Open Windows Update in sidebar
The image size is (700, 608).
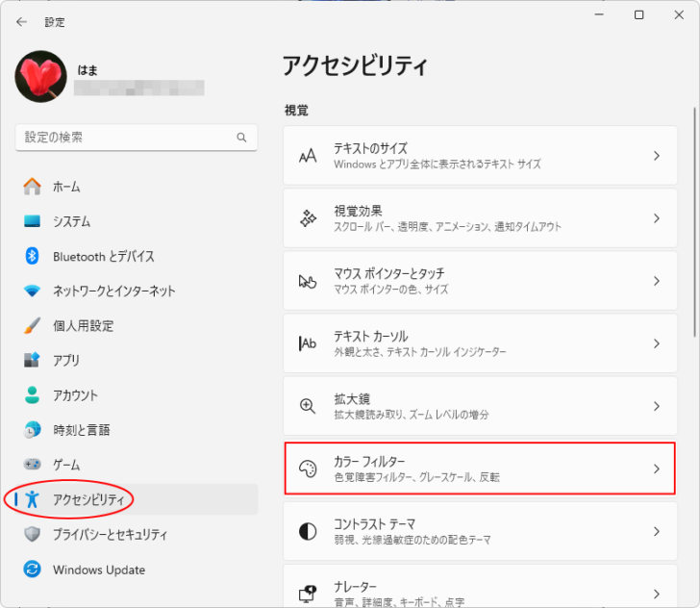pyautogui.click(x=137, y=570)
